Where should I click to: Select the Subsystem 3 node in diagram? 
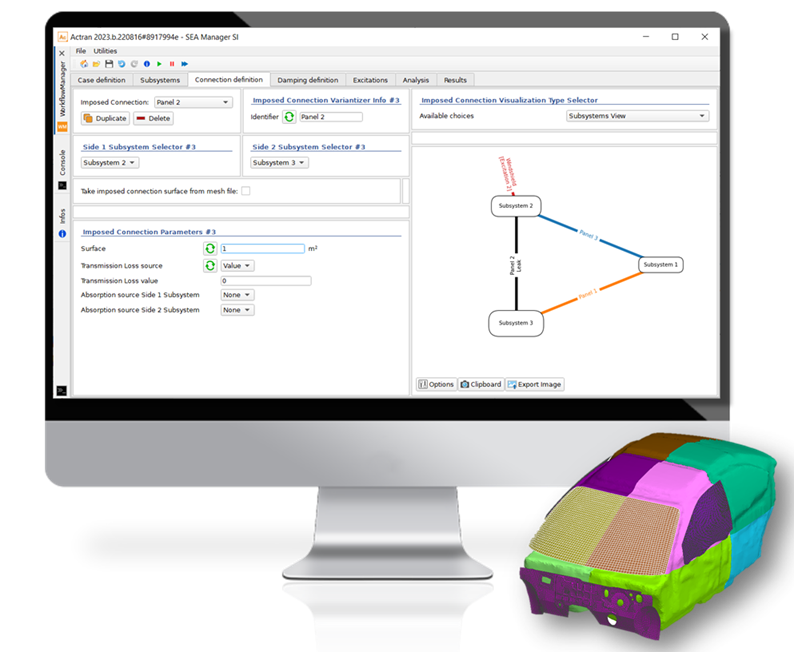coord(515,323)
